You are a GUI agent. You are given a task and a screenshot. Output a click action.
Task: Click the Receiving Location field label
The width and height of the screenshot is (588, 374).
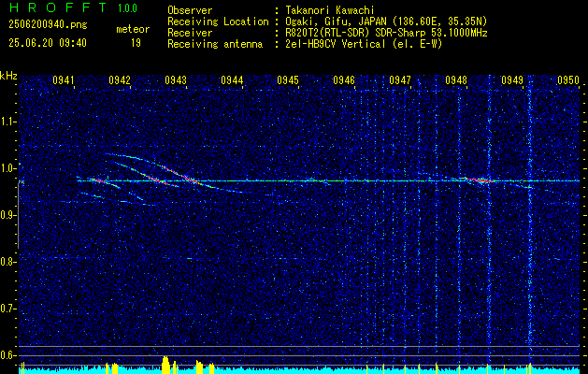[218, 22]
